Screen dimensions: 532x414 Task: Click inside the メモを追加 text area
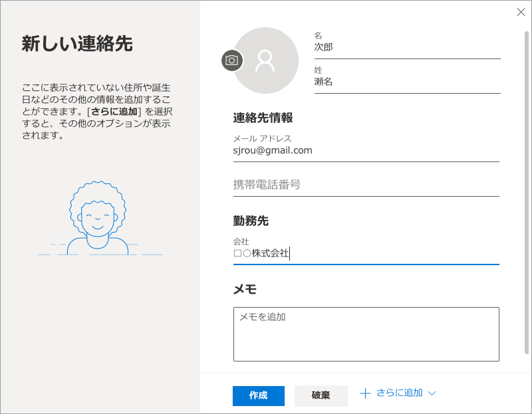[x=366, y=334]
